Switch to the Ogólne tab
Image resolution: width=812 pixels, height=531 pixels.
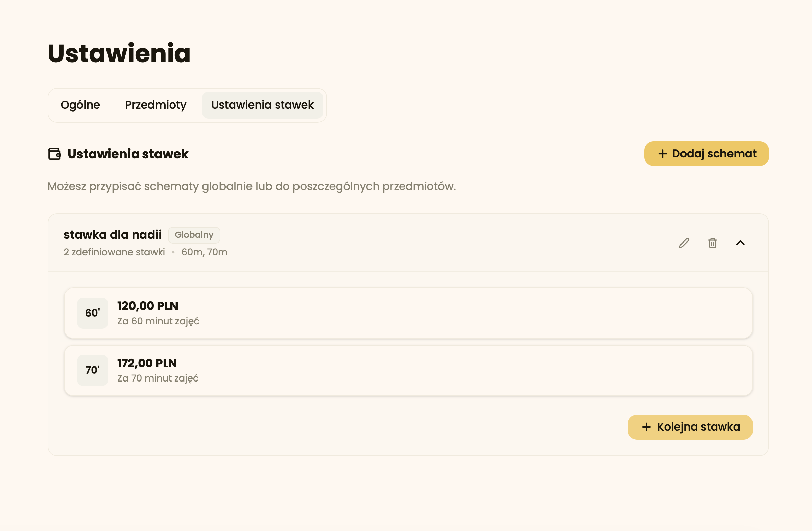[x=80, y=105]
